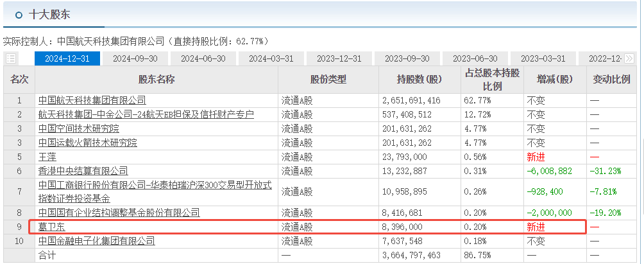Screen dimensions: 644x264
Task: Switch to the 2023-06-30 tab
Action: pyautogui.click(x=475, y=58)
